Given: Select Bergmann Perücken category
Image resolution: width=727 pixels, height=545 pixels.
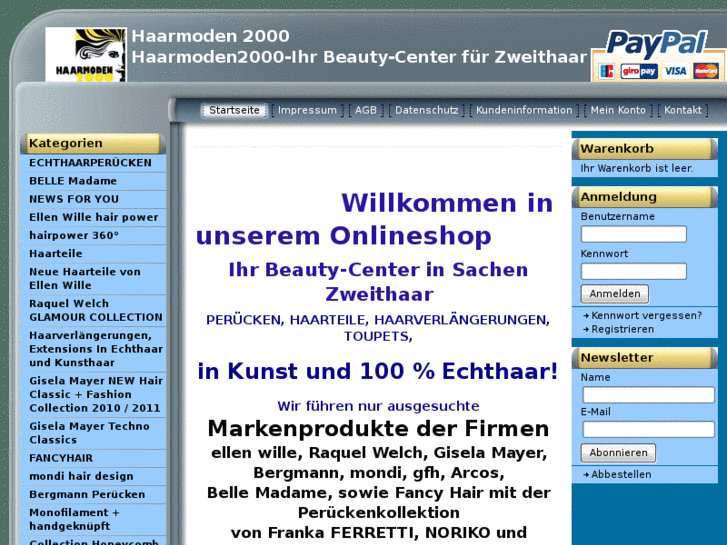Looking at the screenshot, I should pyautogui.click(x=93, y=494).
